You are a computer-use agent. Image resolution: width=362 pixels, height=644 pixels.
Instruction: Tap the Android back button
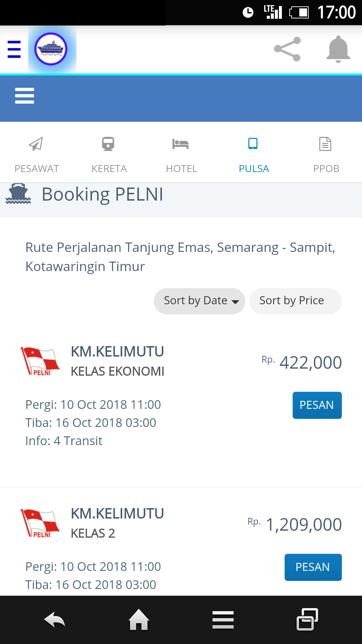tap(55, 620)
